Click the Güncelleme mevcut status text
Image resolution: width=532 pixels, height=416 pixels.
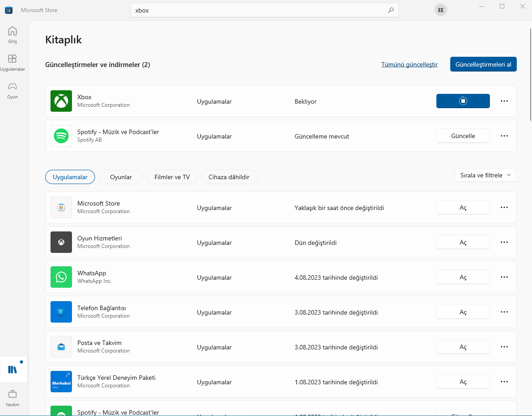click(x=321, y=136)
